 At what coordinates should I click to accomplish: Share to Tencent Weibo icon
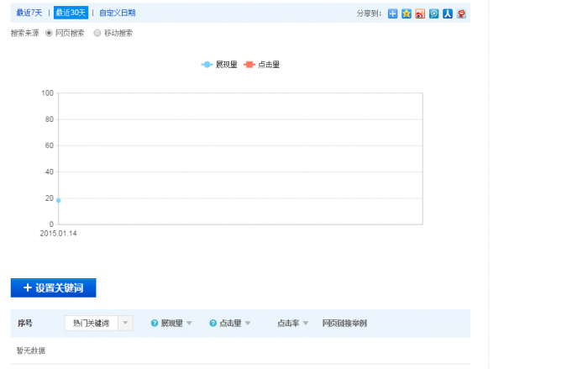click(x=433, y=13)
